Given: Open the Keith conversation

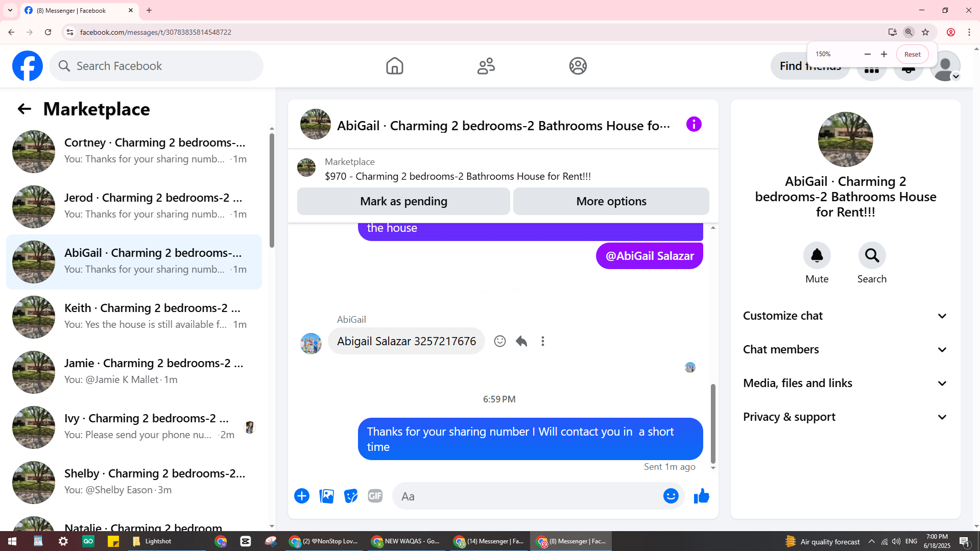Looking at the screenshot, I should 134,317.
